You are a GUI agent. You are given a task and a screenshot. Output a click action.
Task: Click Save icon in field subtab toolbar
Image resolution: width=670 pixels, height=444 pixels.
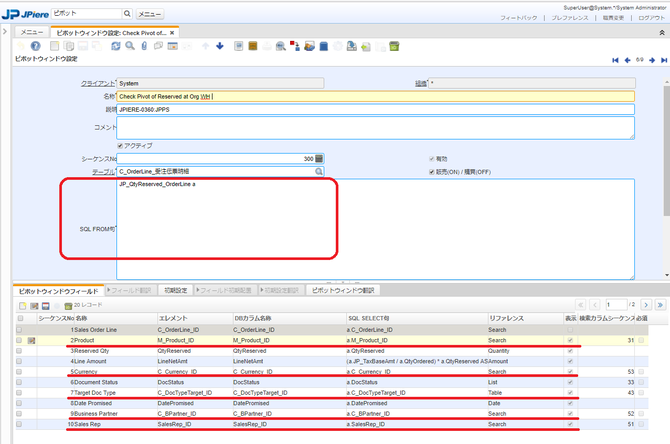pyautogui.click(x=46, y=306)
